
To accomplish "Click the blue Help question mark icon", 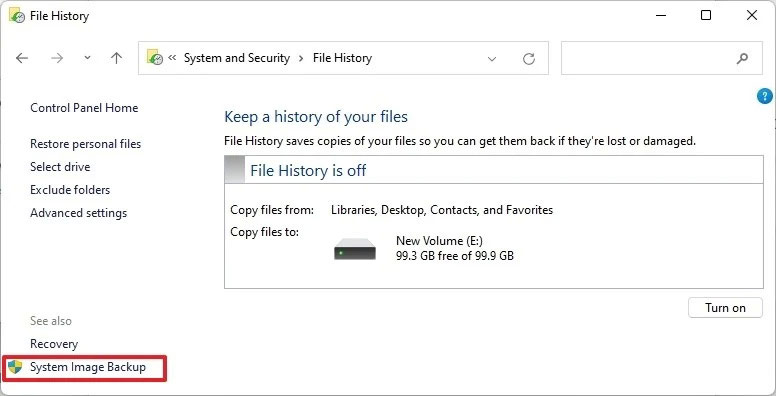I will [x=765, y=96].
